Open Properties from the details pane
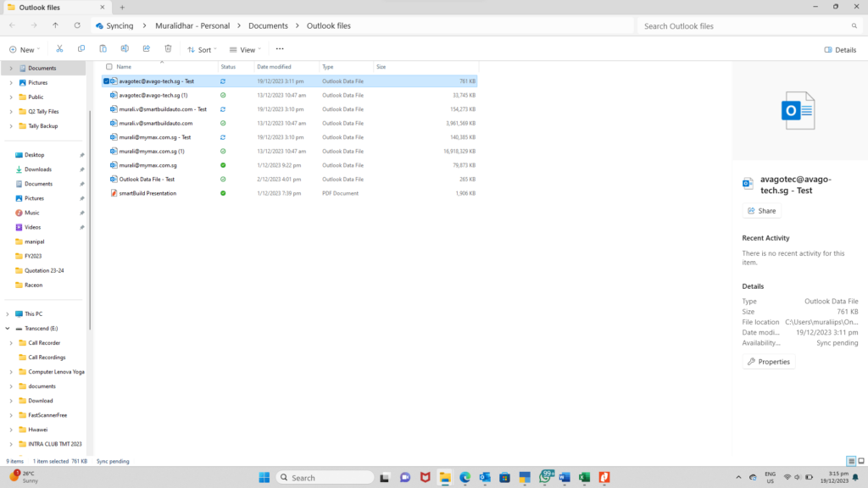 point(768,361)
